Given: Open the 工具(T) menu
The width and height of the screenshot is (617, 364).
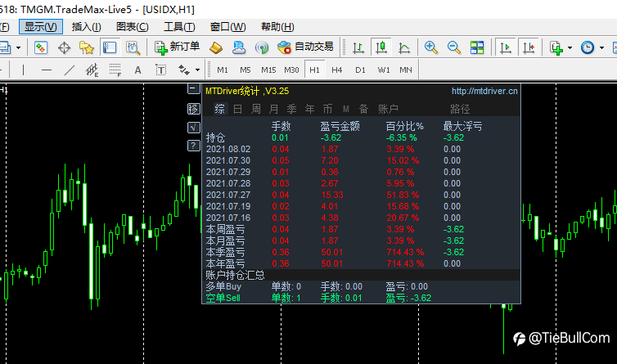Looking at the screenshot, I should point(179,27).
